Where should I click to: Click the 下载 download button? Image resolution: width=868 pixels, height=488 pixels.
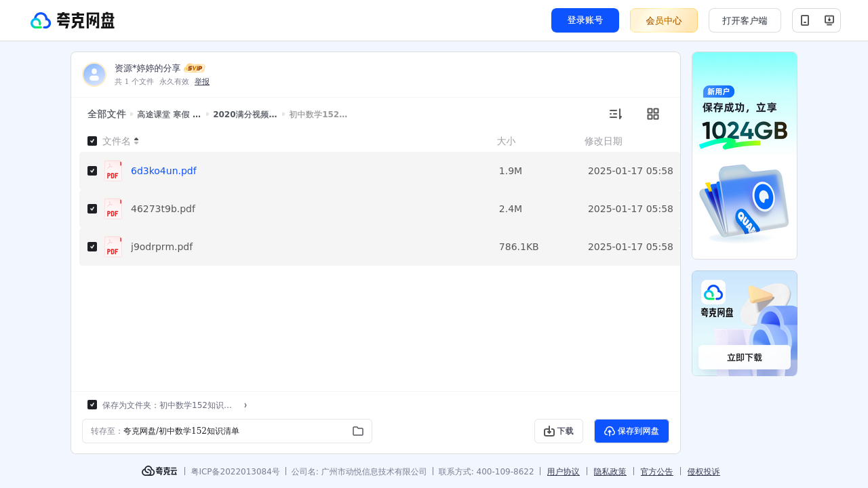point(559,431)
